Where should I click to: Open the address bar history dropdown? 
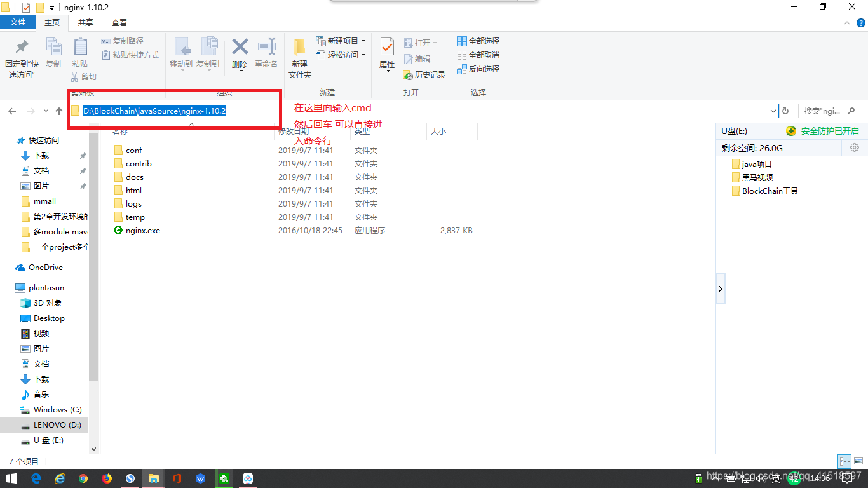[773, 111]
